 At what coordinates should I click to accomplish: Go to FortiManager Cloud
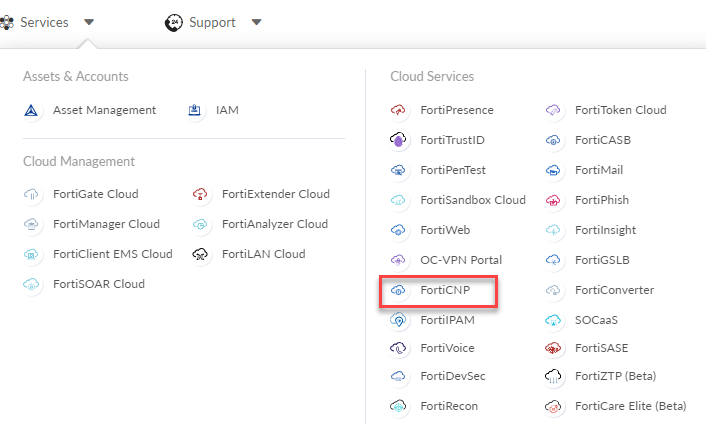click(106, 224)
